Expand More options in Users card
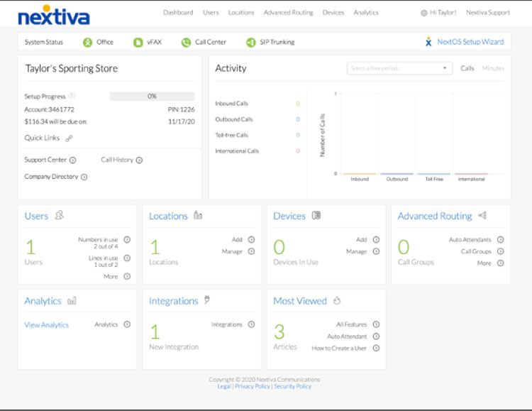 click(x=127, y=276)
